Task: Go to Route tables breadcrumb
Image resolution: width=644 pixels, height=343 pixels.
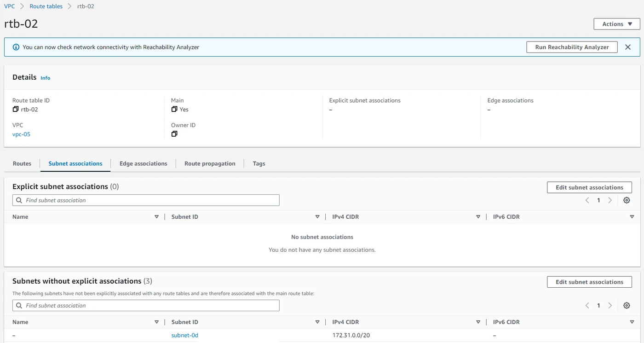Action: pyautogui.click(x=46, y=6)
